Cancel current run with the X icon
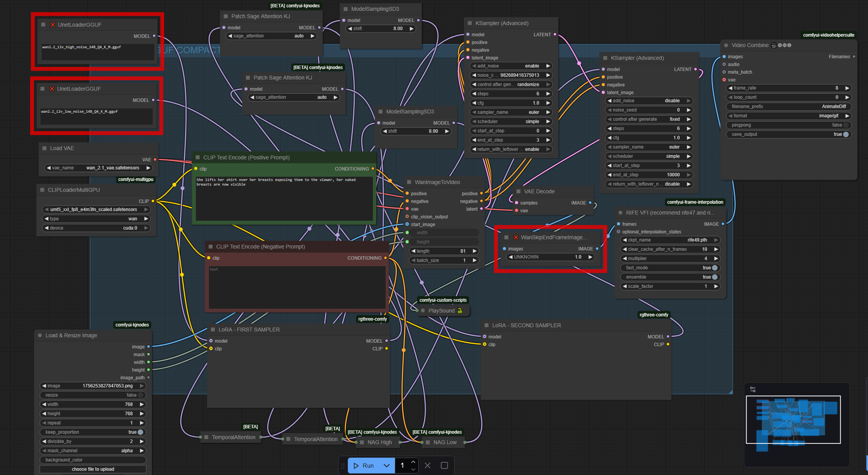The width and height of the screenshot is (868, 475). [x=428, y=465]
